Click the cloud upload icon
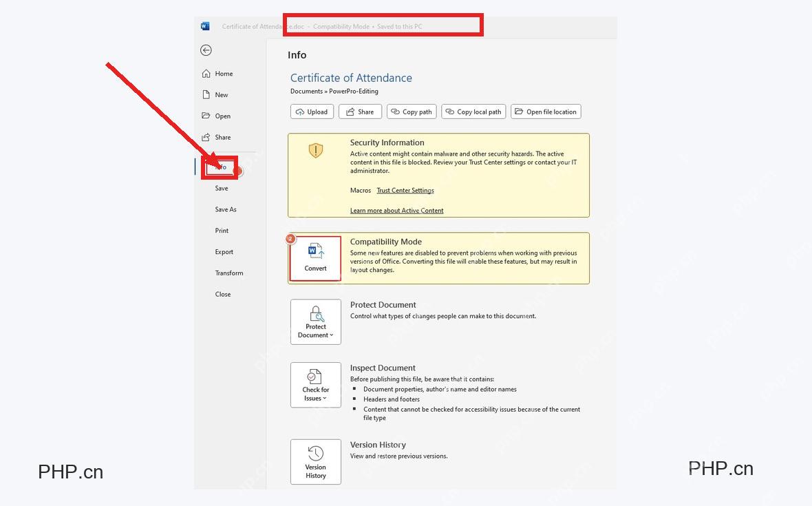Viewport: 812px width, 506px height. coord(300,112)
